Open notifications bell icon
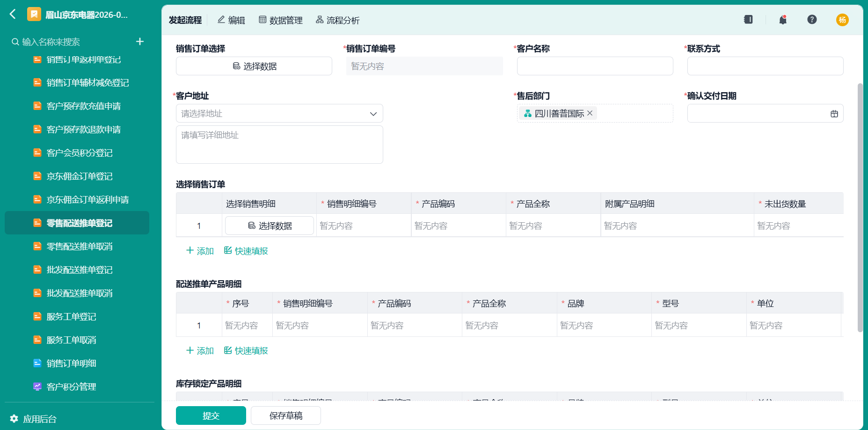 tap(783, 20)
